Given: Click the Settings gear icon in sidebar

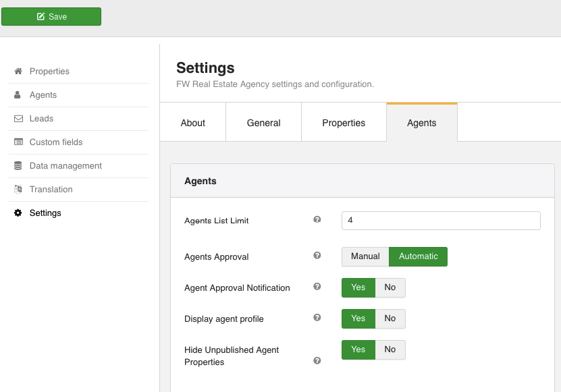Looking at the screenshot, I should [18, 213].
